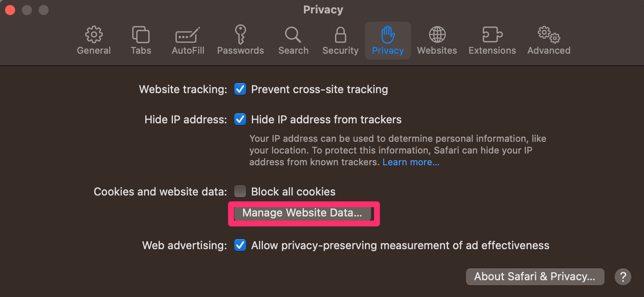This screenshot has width=644, height=297.
Task: Disable privacy-preserving ad measurement
Action: pos(240,245)
